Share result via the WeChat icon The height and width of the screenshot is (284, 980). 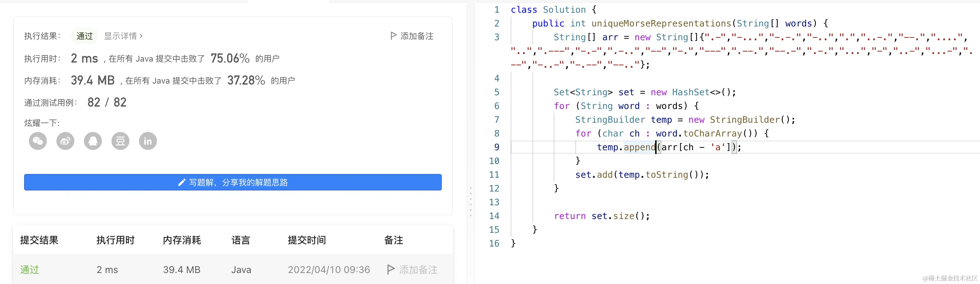pyautogui.click(x=38, y=141)
